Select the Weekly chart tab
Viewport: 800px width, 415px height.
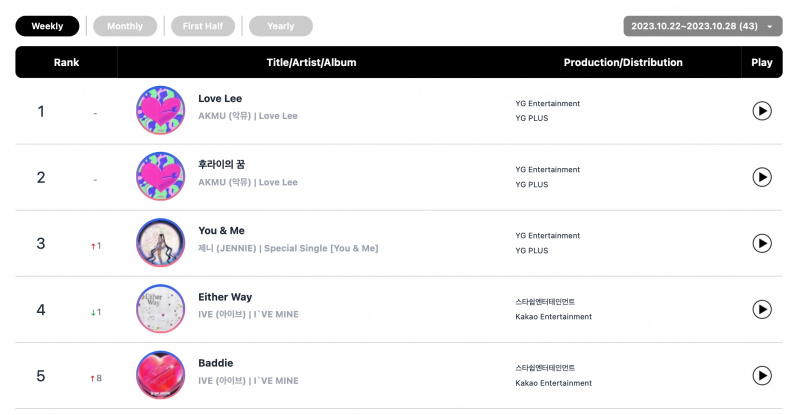coord(47,26)
